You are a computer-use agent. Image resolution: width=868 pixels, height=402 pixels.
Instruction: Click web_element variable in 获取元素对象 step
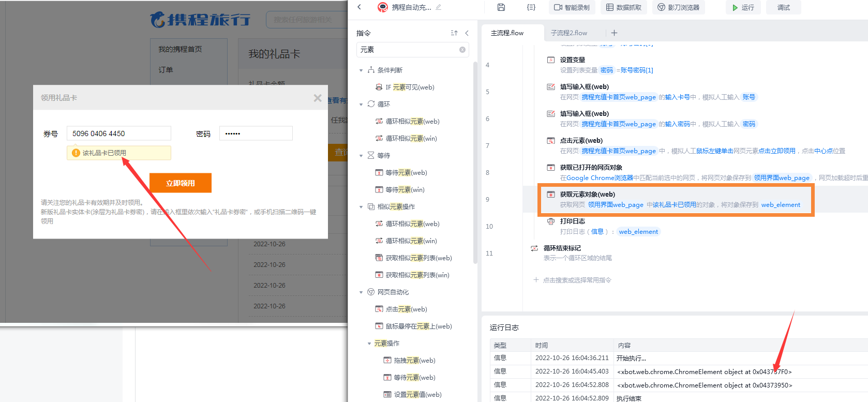coord(781,205)
